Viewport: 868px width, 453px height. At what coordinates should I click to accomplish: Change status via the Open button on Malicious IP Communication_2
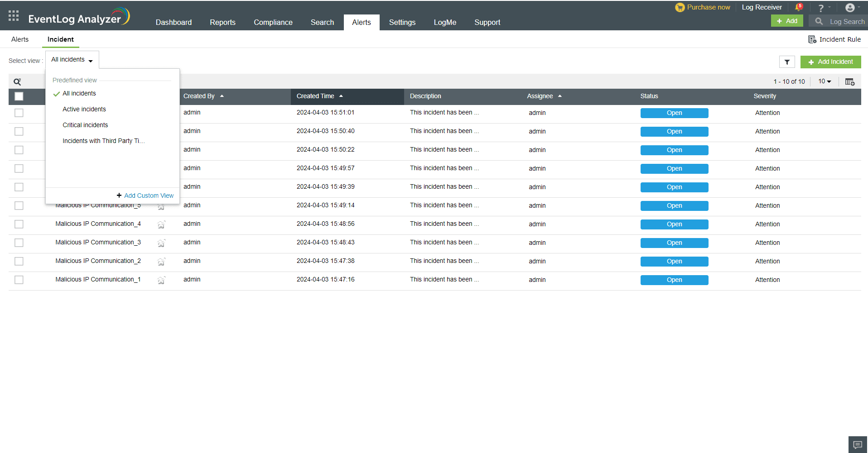pos(674,261)
